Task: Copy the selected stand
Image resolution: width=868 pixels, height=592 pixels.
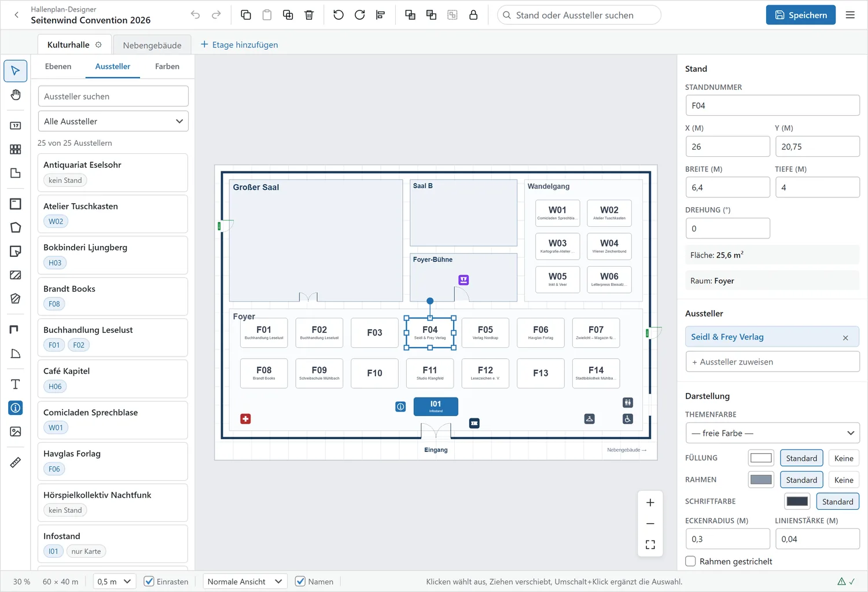Action: point(246,15)
